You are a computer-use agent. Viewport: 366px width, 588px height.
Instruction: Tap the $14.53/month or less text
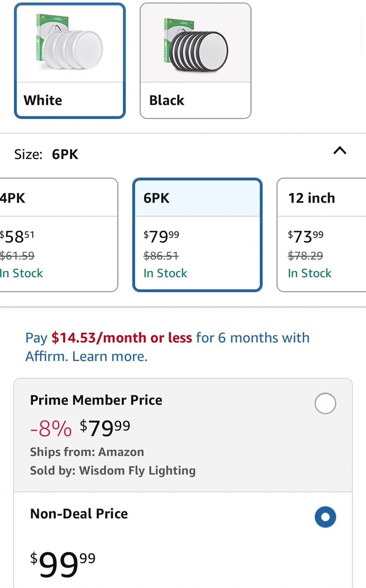click(121, 338)
